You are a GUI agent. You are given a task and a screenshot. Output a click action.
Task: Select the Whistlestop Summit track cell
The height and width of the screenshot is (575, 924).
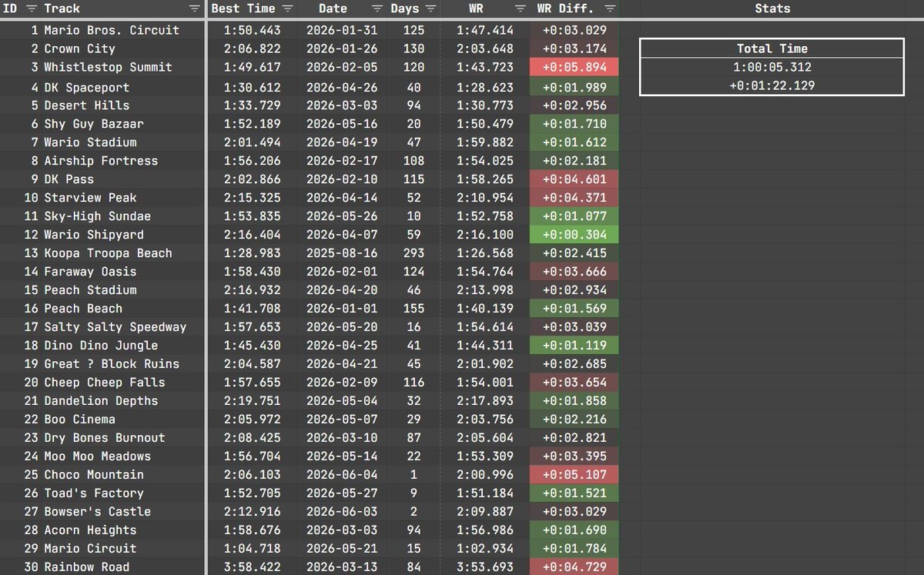coord(123,67)
